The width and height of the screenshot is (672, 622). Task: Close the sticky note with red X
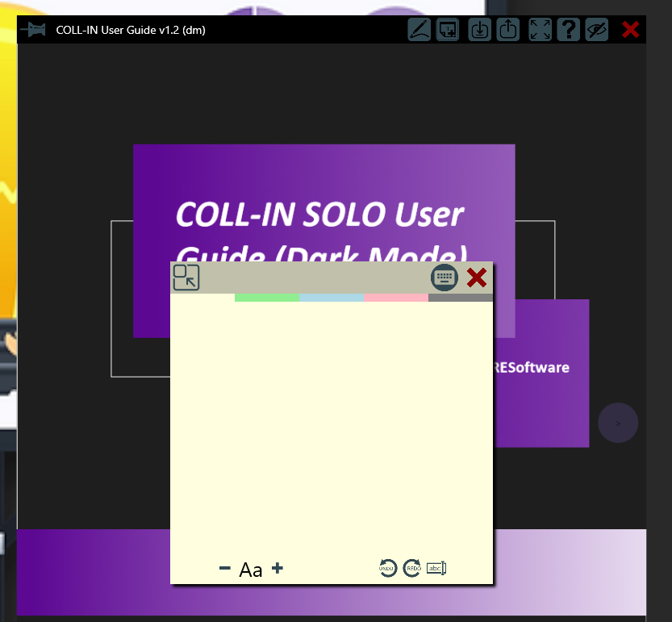[477, 278]
